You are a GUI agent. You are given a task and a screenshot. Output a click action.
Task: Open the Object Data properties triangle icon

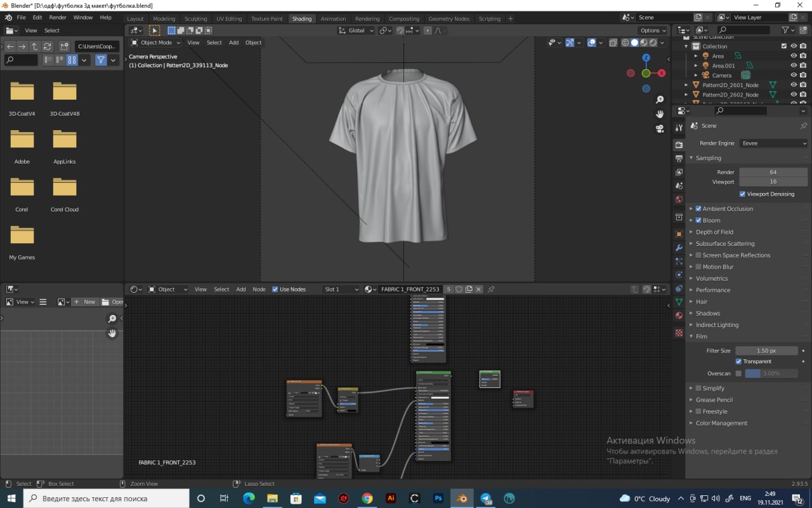(679, 302)
